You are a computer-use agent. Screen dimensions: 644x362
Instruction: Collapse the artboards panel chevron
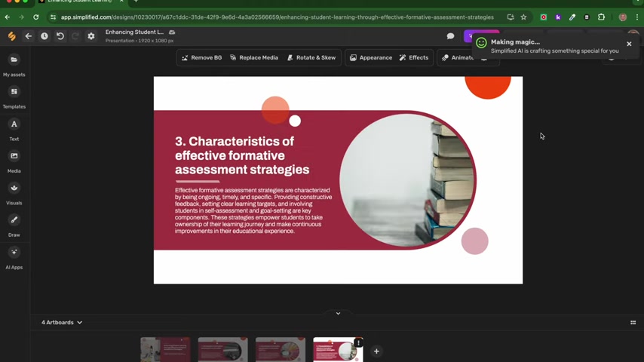pos(338,313)
